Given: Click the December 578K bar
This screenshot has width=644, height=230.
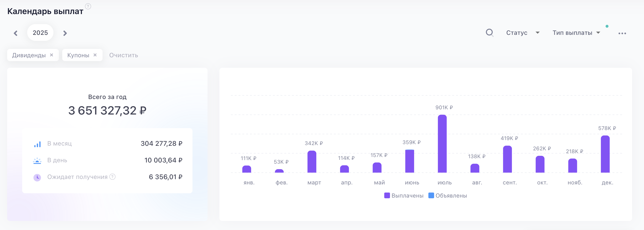Looking at the screenshot, I should pos(605,154).
